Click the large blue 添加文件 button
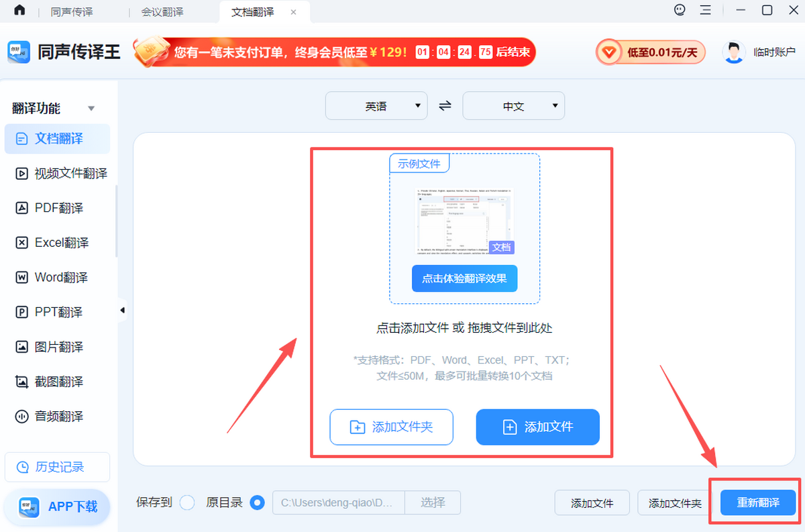 pos(538,427)
